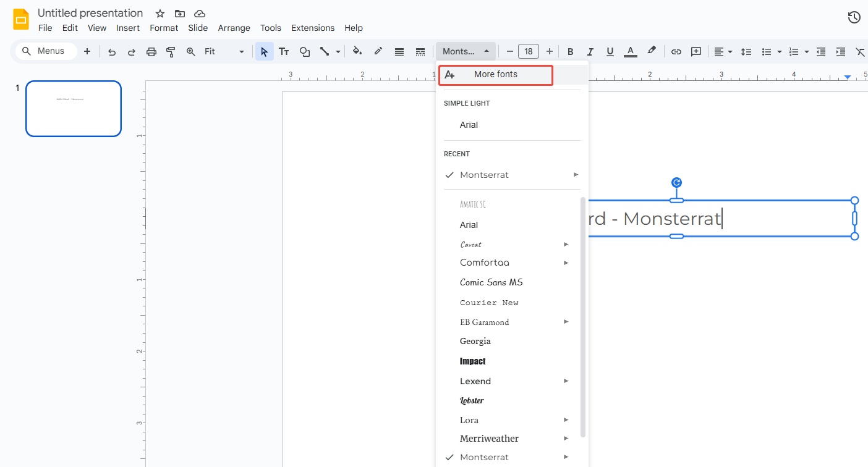Click the More fonts button
The height and width of the screenshot is (467, 868).
(495, 74)
